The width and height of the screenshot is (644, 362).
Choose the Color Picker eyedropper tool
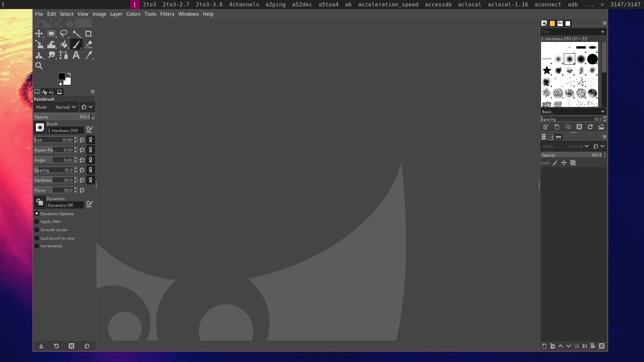(x=89, y=55)
